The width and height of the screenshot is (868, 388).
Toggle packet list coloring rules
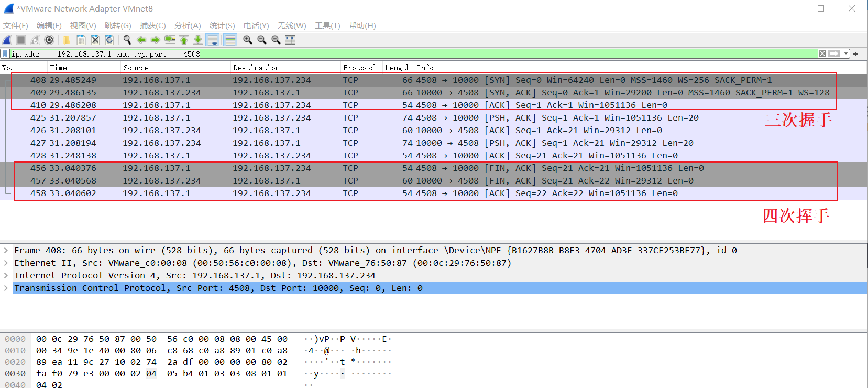pyautogui.click(x=230, y=40)
